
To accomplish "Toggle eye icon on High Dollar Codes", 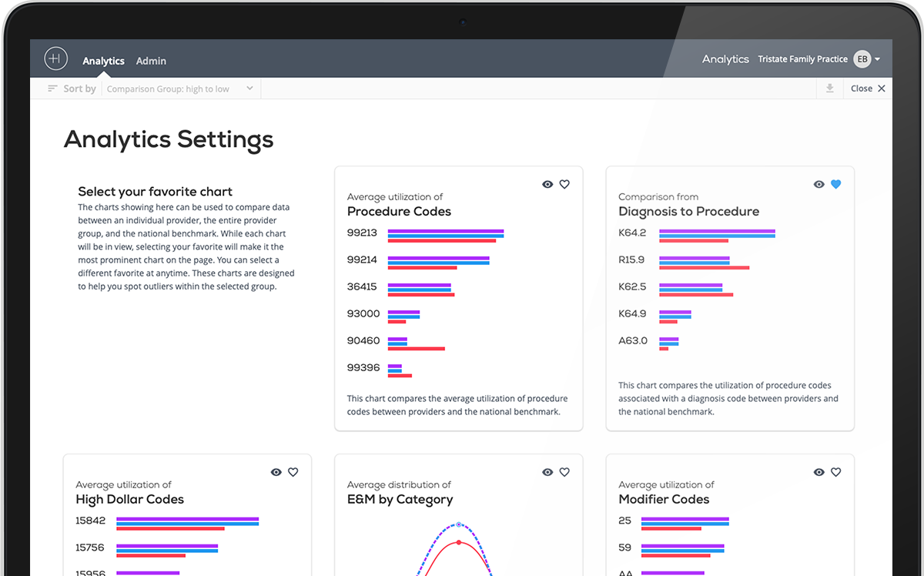I will 276,472.
